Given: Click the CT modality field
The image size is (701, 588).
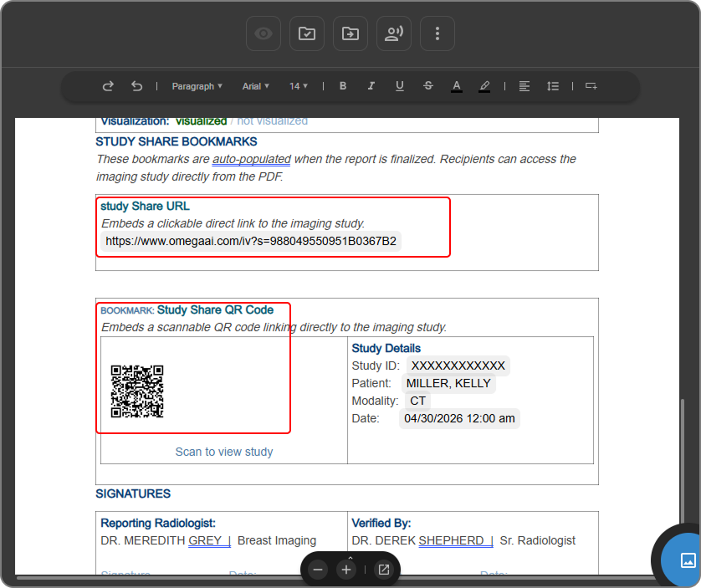Looking at the screenshot, I should pyautogui.click(x=417, y=401).
